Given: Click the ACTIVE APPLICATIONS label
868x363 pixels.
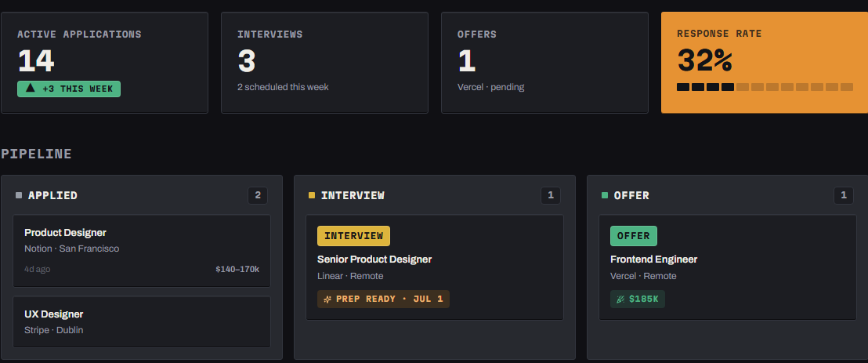Looking at the screenshot, I should pyautogui.click(x=79, y=34).
